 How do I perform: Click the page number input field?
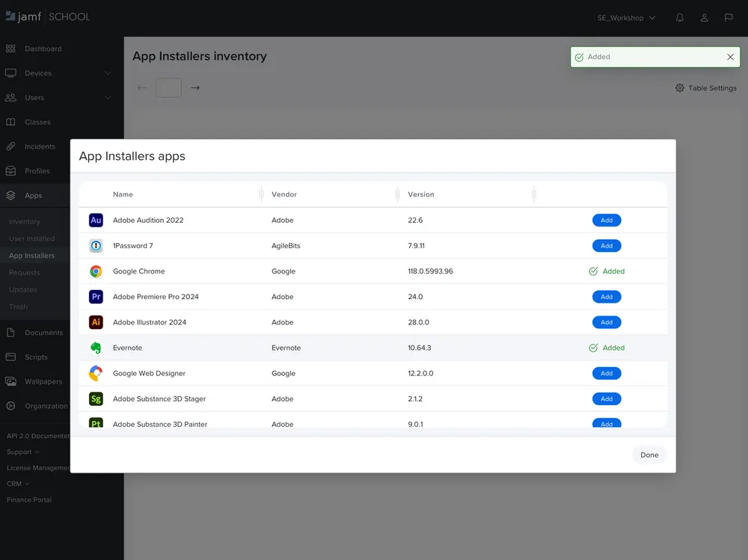pos(168,87)
